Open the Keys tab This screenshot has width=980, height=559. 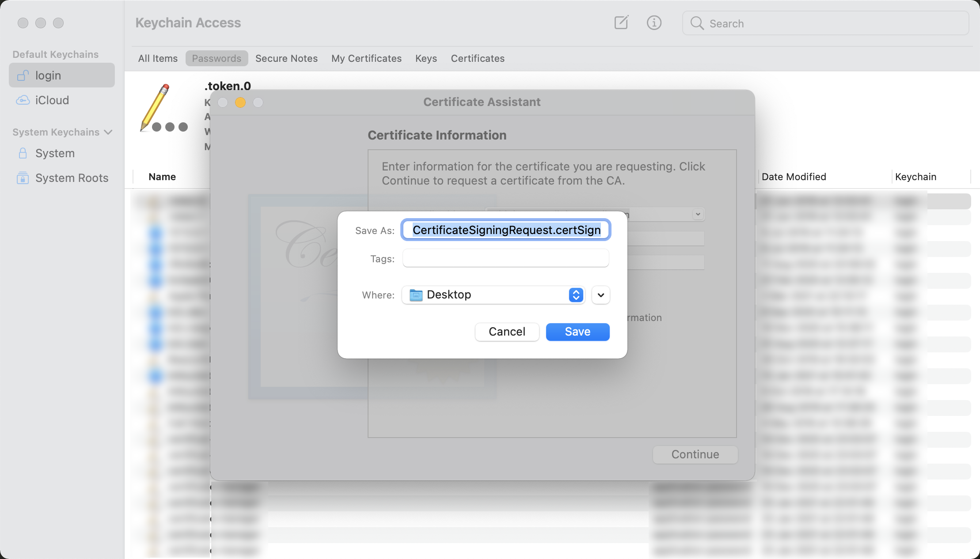pyautogui.click(x=426, y=58)
